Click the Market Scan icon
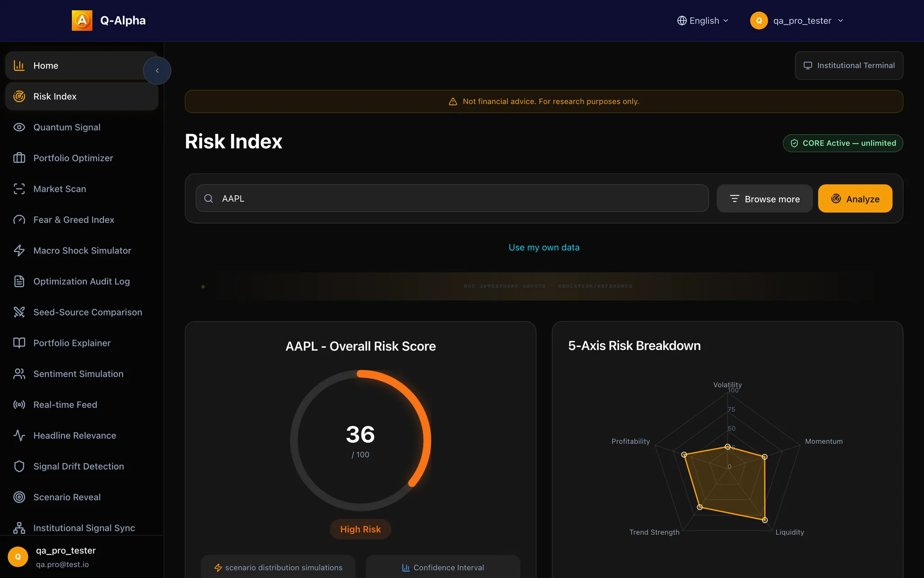This screenshot has width=924, height=578. tap(19, 189)
